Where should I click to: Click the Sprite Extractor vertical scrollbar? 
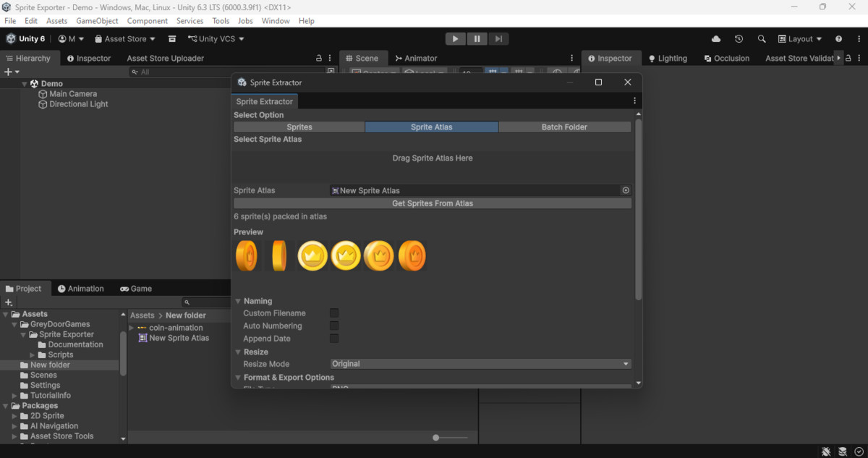pos(638,210)
